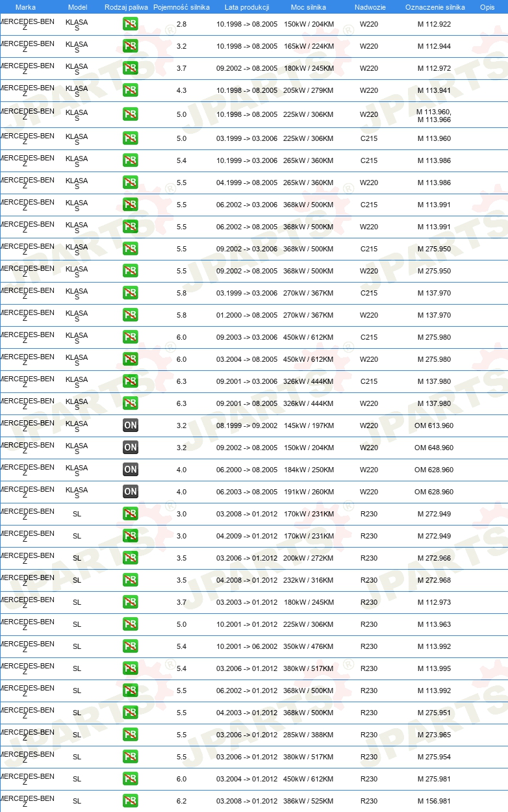
Task: Click petrol icon in SL M 112.973 row
Action: [x=131, y=603]
